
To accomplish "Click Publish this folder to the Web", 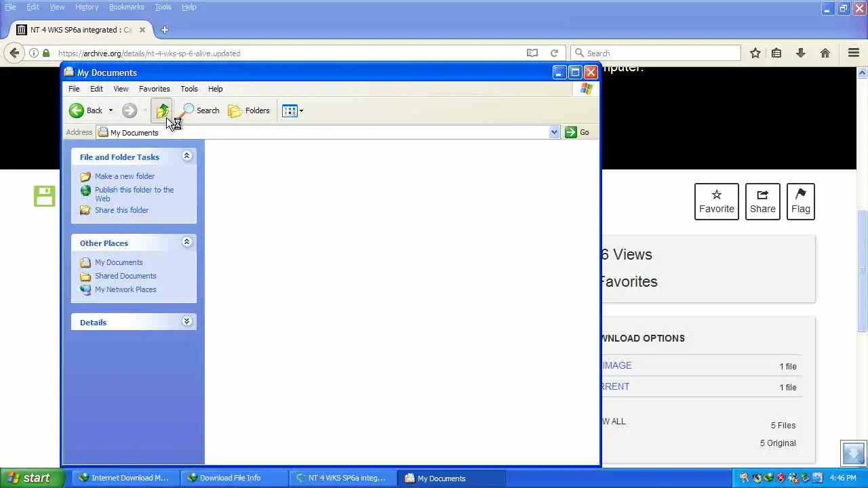I will point(134,194).
